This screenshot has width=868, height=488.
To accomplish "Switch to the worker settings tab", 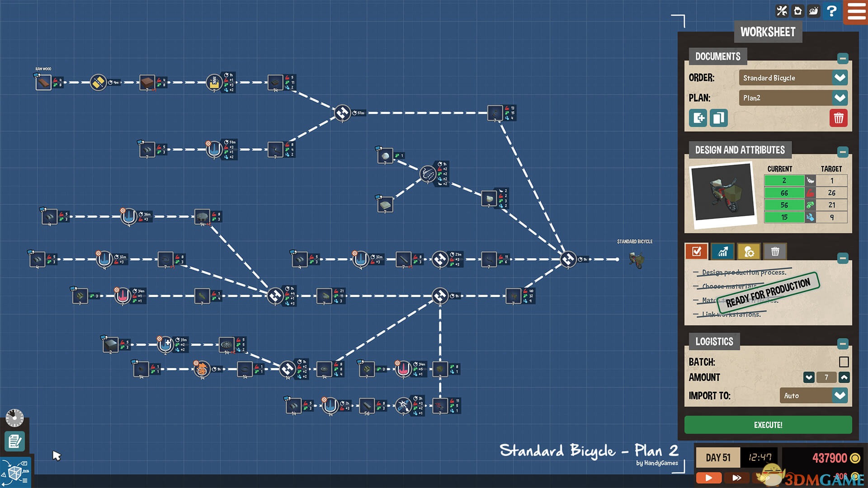I will point(749,252).
